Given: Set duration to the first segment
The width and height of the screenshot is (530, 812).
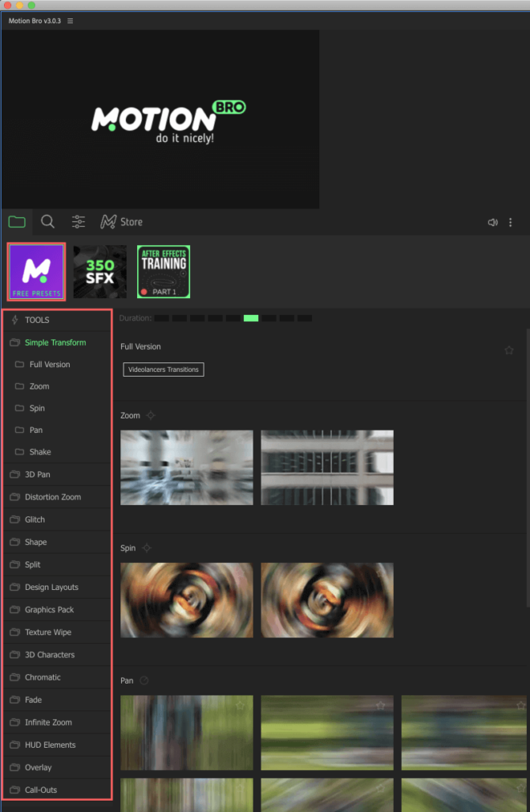Looking at the screenshot, I should point(162,318).
